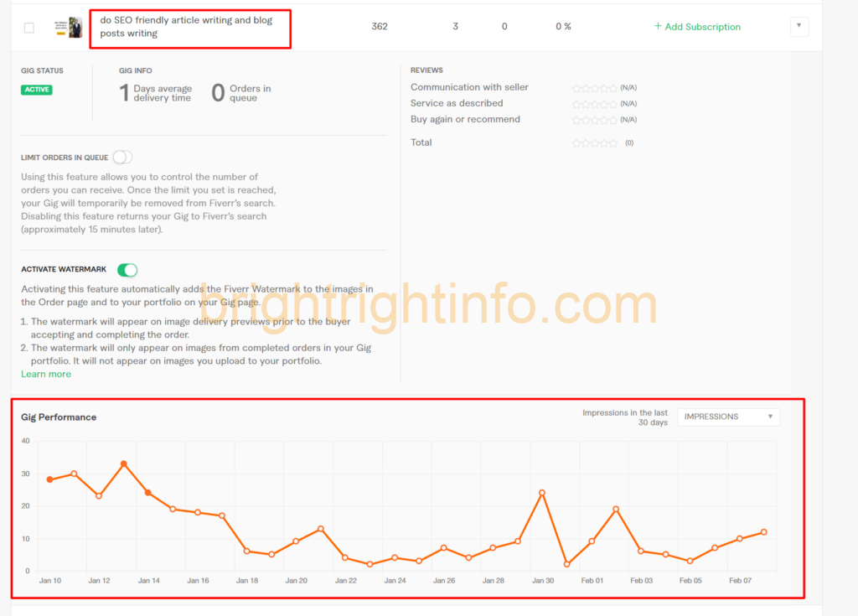The image size is (858, 616).
Task: Click the Feb 02 peak data point
Action: coord(616,509)
